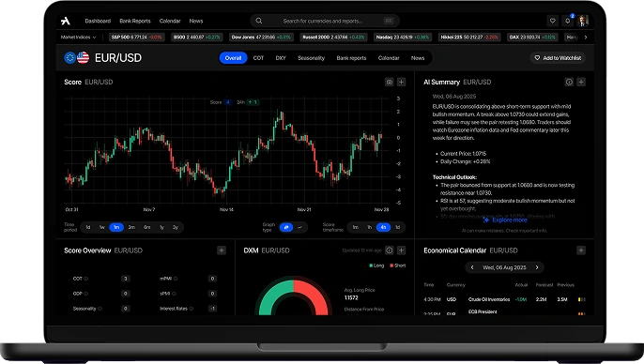Screen dimensions: 644x364
Task: Click the plus icon on AI Summary panel
Action: coord(581,82)
